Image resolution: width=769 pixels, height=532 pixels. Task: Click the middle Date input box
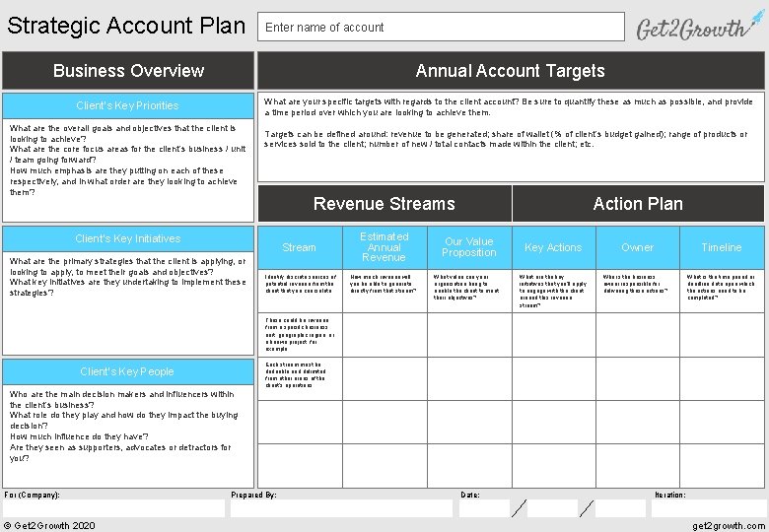[x=553, y=508]
